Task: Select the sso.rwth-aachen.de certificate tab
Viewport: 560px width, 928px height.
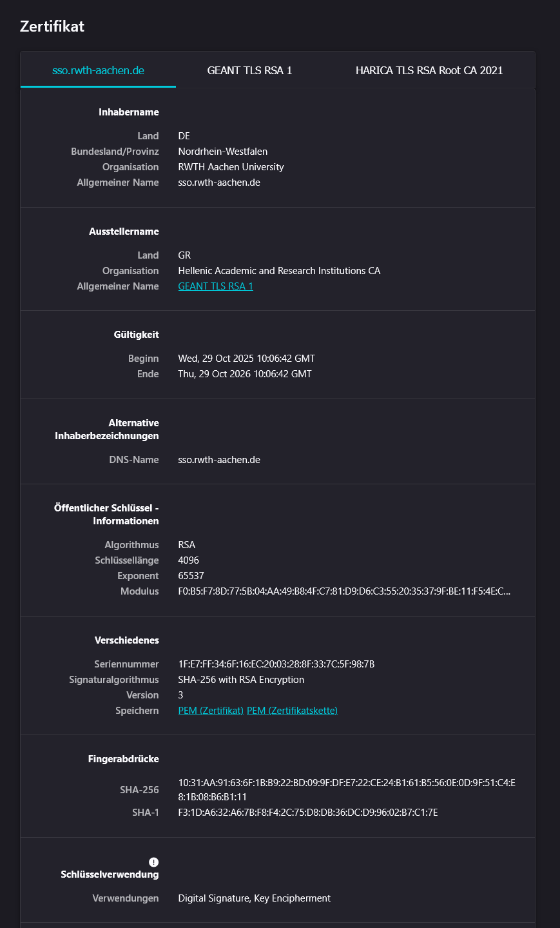Action: 98,70
